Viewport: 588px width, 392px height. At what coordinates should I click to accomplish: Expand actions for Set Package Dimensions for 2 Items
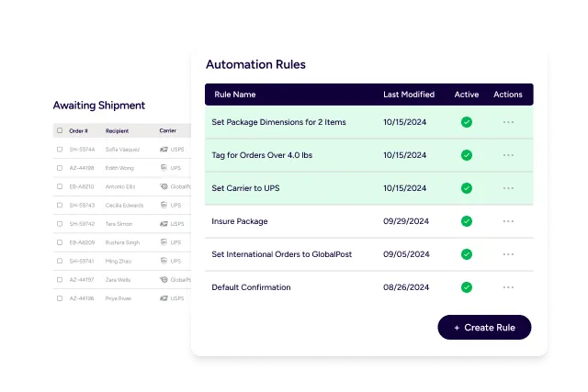[508, 122]
